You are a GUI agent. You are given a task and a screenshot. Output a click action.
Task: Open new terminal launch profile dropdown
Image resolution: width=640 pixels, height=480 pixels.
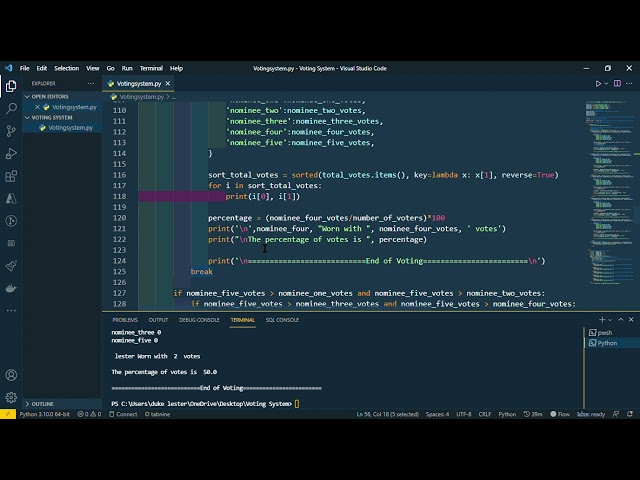[610, 320]
